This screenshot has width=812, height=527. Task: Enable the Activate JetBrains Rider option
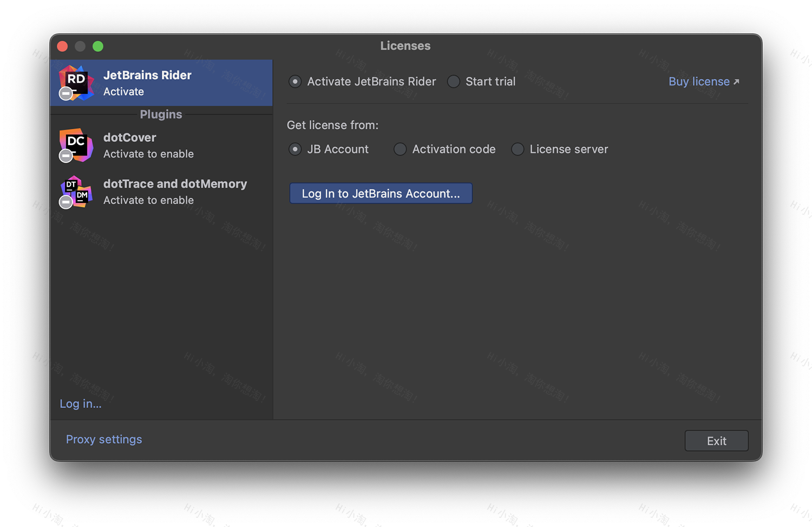pyautogui.click(x=295, y=81)
